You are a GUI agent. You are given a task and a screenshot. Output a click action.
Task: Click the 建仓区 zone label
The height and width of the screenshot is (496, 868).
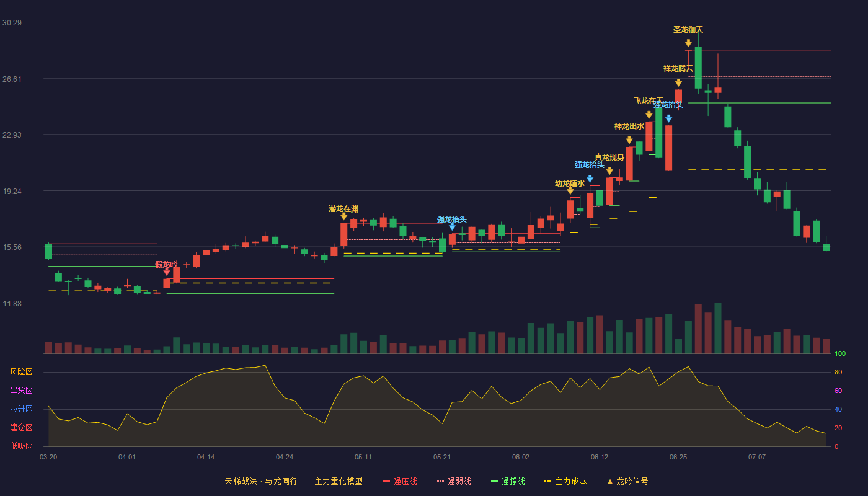(22, 428)
